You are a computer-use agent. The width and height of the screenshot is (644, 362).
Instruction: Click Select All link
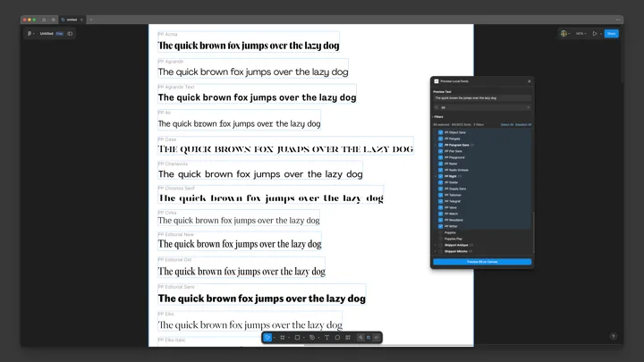[507, 125]
